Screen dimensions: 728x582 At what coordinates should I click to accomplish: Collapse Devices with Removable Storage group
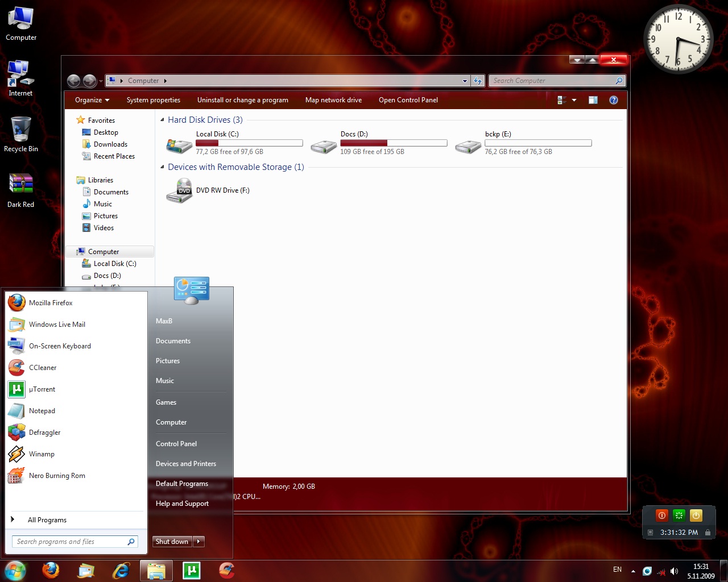pyautogui.click(x=163, y=167)
